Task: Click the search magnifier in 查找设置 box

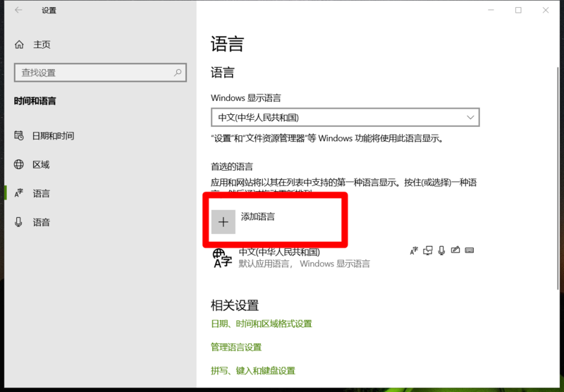Action: point(178,73)
